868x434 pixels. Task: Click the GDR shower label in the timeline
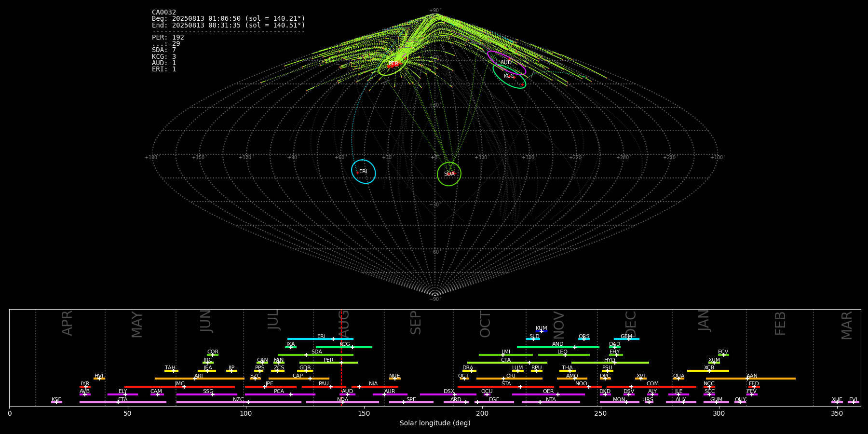point(305,368)
